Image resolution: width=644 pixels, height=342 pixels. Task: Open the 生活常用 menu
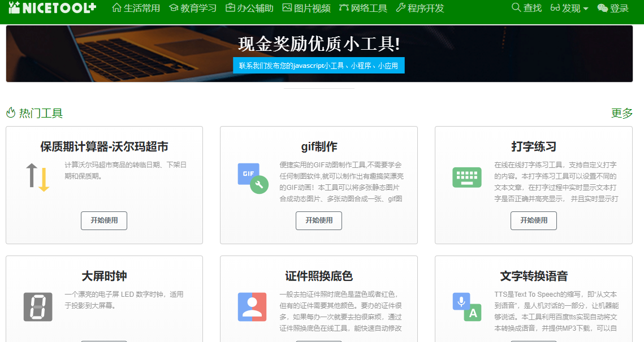tap(136, 8)
